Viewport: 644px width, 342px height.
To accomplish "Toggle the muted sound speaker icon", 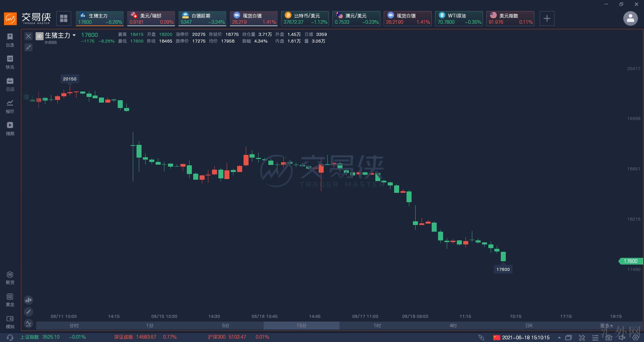I will tap(622, 337).
